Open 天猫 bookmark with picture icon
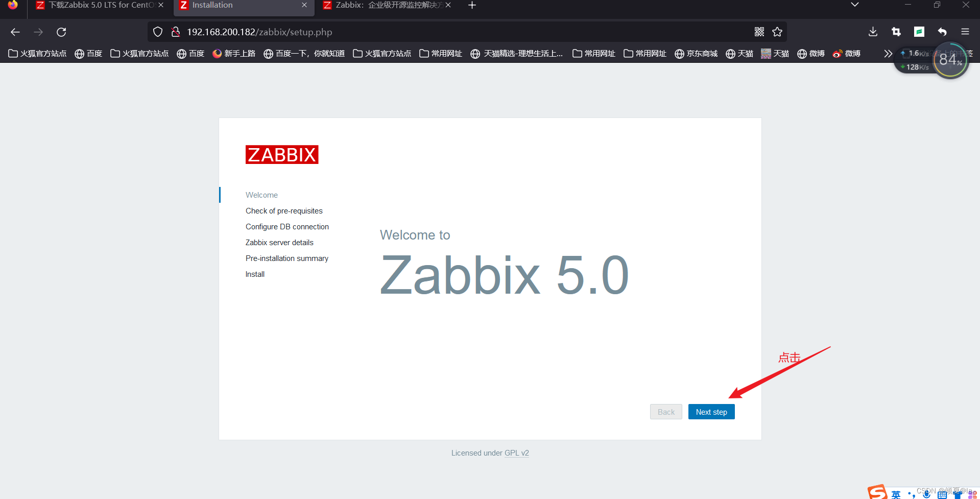The height and width of the screenshot is (499, 980). [x=775, y=54]
